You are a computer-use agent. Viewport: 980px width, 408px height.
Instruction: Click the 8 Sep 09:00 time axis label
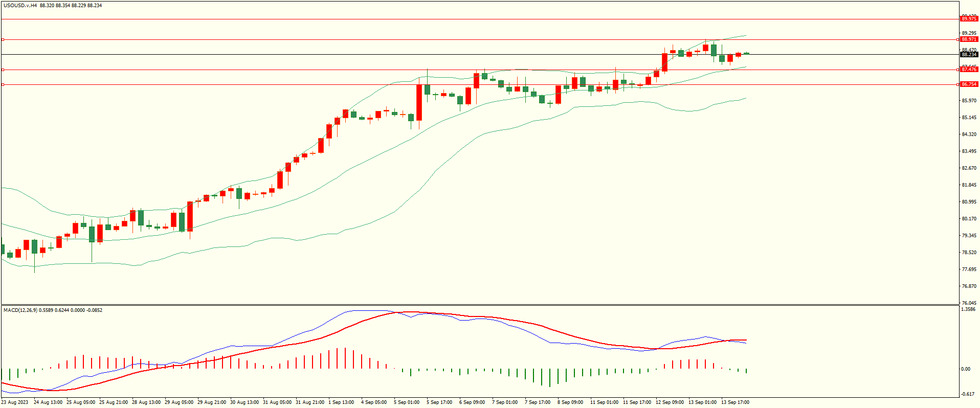click(570, 402)
